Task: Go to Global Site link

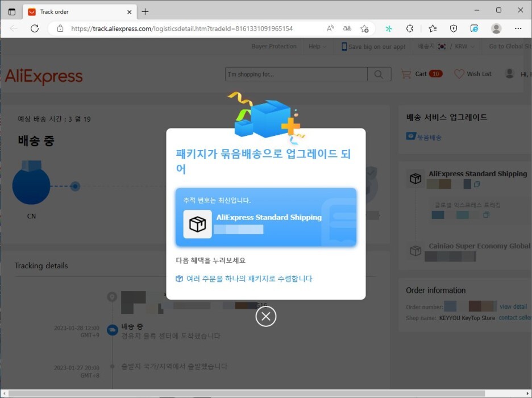Action: pos(510,47)
